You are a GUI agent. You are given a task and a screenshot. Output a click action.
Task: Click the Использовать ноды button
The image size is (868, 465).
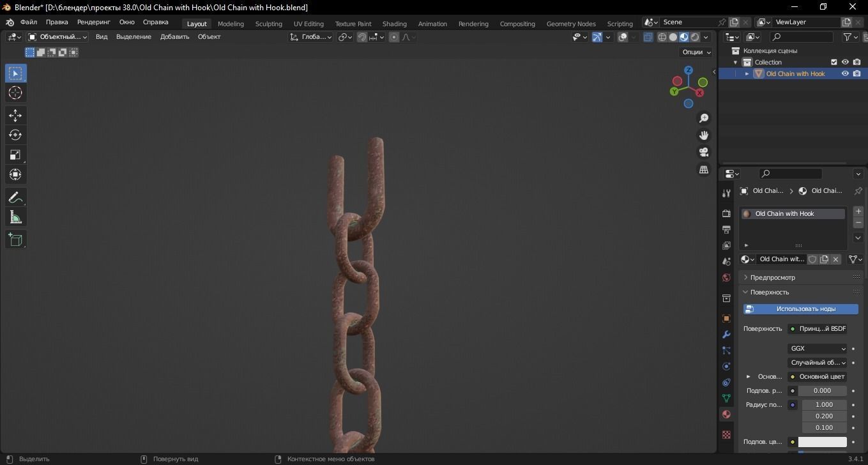pyautogui.click(x=801, y=309)
